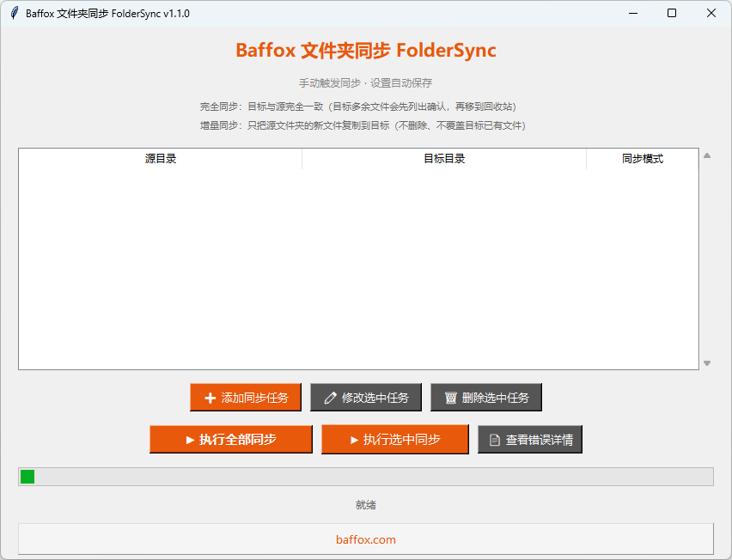The image size is (732, 560).
Task: Minimize the FolderSync window
Action: (633, 13)
